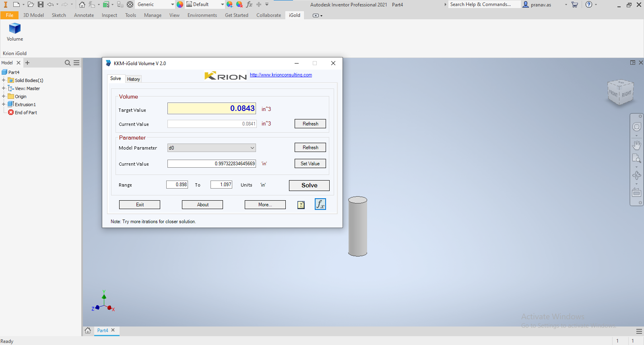The height and width of the screenshot is (345, 644).
Task: Exit the iGold Volume dialog
Action: [140, 205]
